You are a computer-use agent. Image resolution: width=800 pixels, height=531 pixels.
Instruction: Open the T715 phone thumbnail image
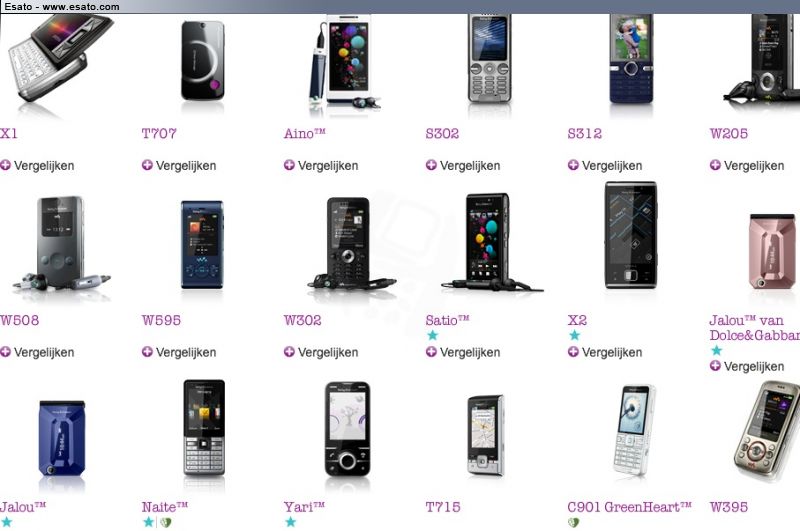click(486, 435)
